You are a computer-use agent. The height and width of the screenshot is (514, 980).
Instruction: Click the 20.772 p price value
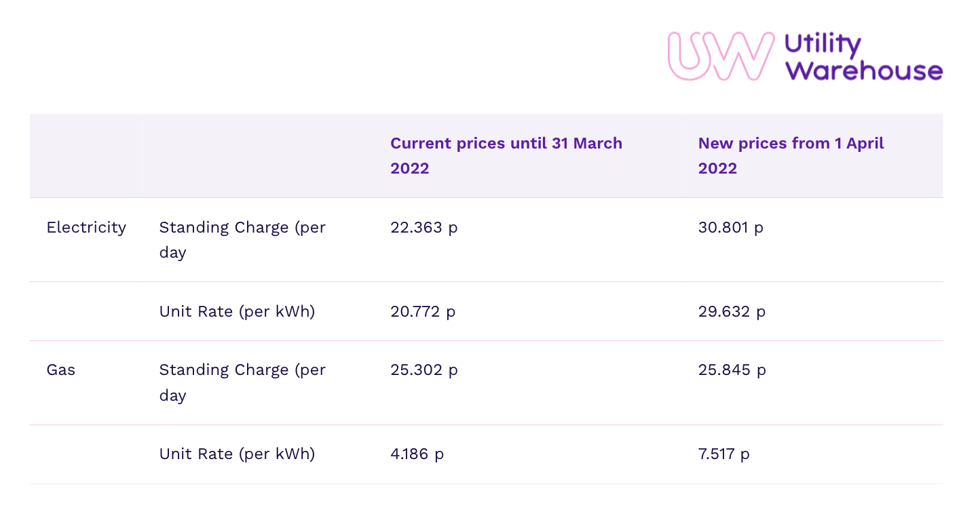(x=423, y=311)
